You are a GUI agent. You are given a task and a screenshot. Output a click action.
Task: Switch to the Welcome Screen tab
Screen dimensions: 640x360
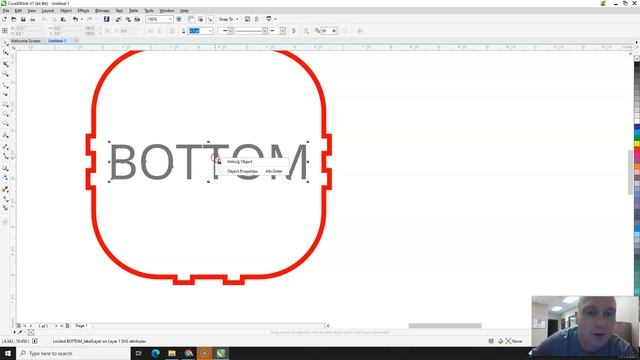[x=25, y=41]
